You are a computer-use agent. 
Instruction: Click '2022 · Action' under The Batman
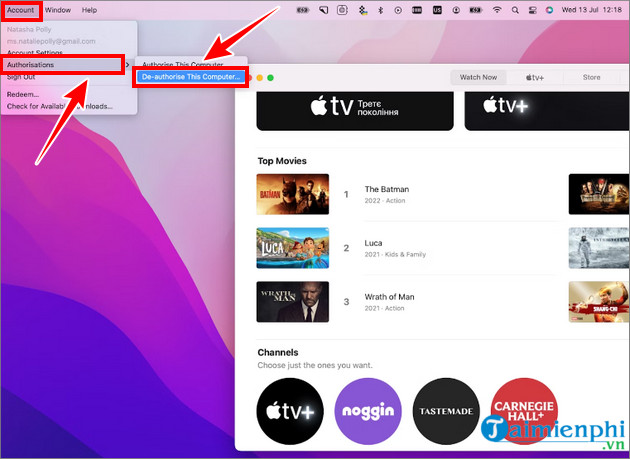click(385, 201)
